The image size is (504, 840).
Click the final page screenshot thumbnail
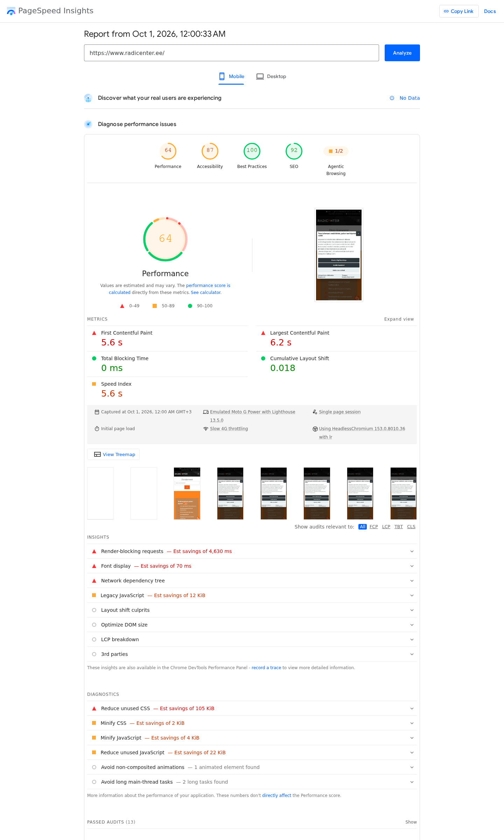pyautogui.click(x=339, y=255)
